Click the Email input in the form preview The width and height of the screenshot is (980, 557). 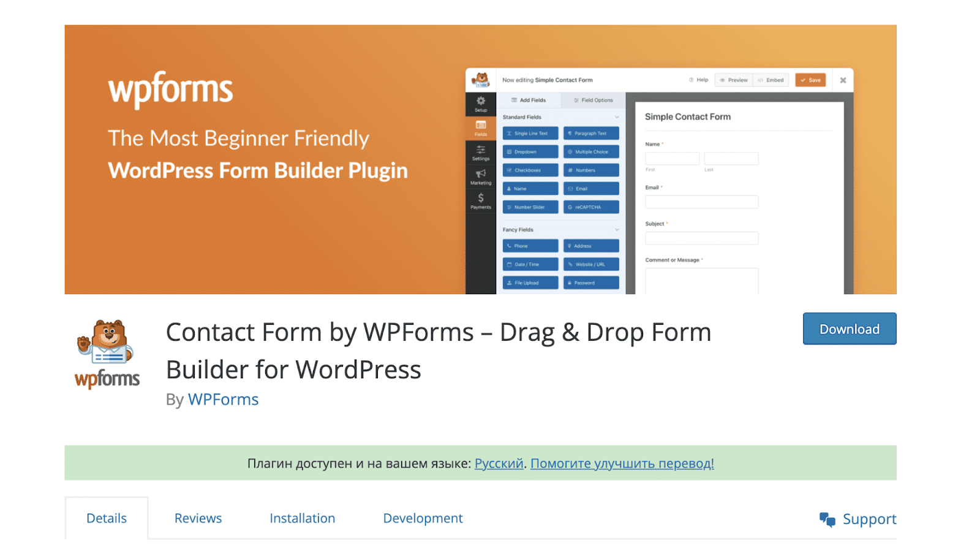pyautogui.click(x=702, y=202)
